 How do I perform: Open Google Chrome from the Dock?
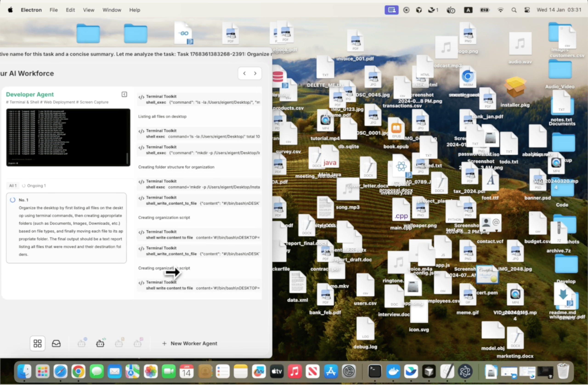point(78,371)
